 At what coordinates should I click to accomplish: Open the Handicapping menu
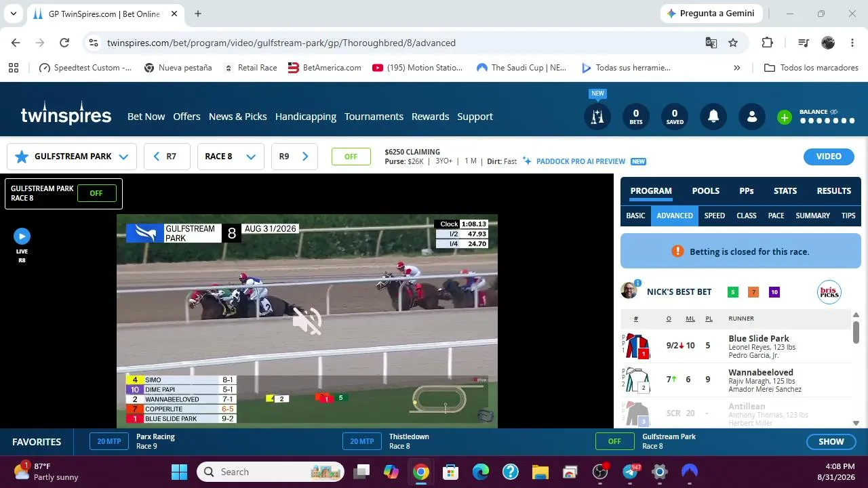click(x=306, y=117)
